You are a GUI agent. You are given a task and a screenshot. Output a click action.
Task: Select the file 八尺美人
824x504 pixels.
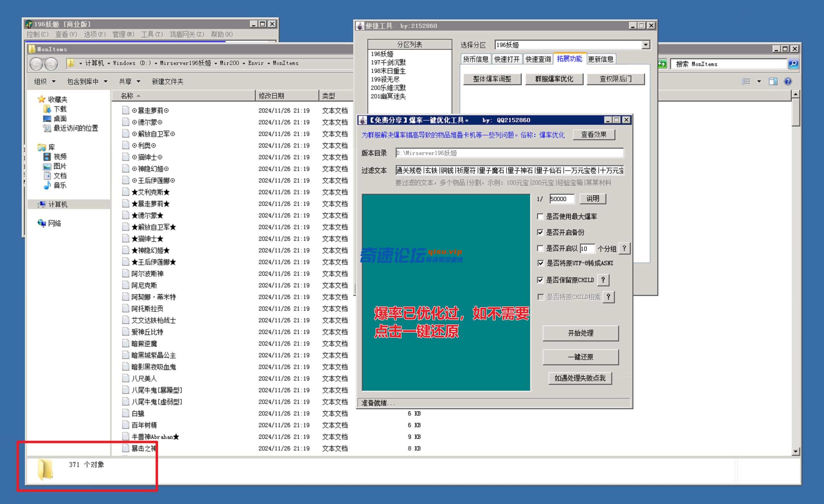coord(144,378)
